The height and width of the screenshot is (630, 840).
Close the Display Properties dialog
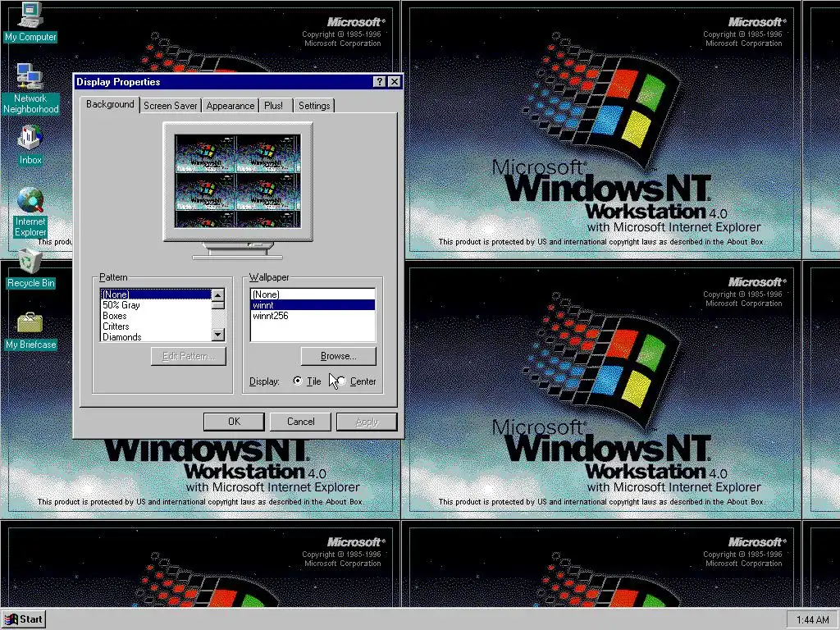(395, 81)
